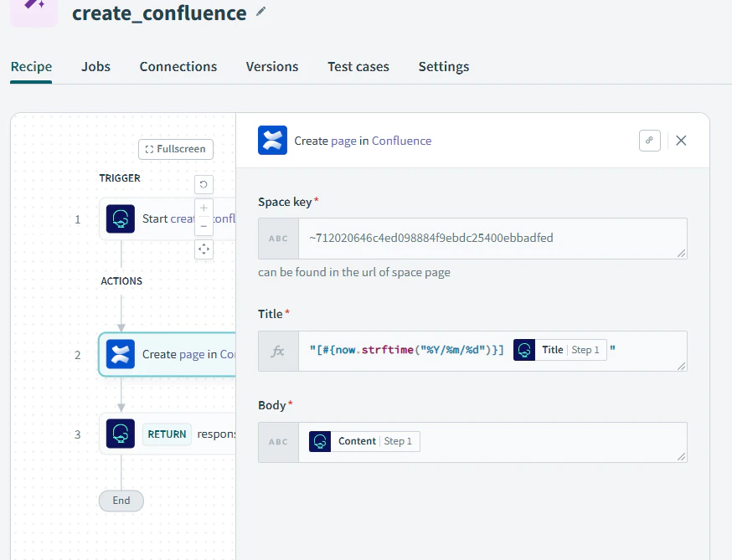Open the Jobs tab
This screenshot has height=560, width=732.
pyautogui.click(x=95, y=67)
